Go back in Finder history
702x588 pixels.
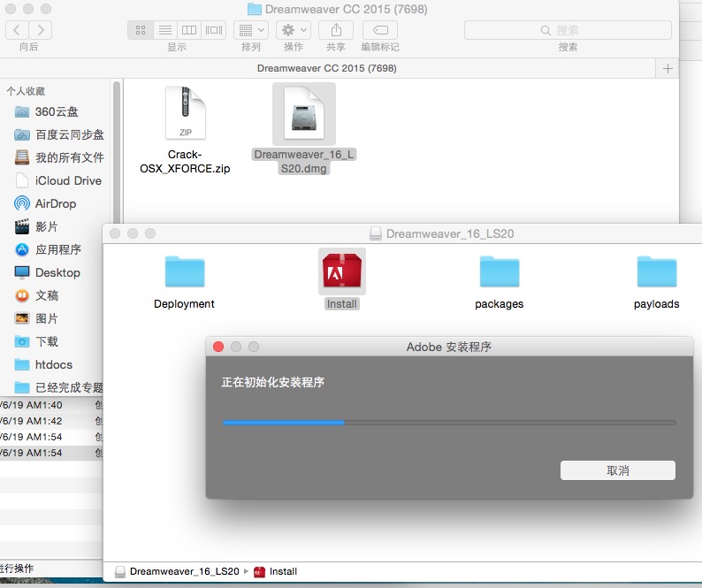point(17,30)
